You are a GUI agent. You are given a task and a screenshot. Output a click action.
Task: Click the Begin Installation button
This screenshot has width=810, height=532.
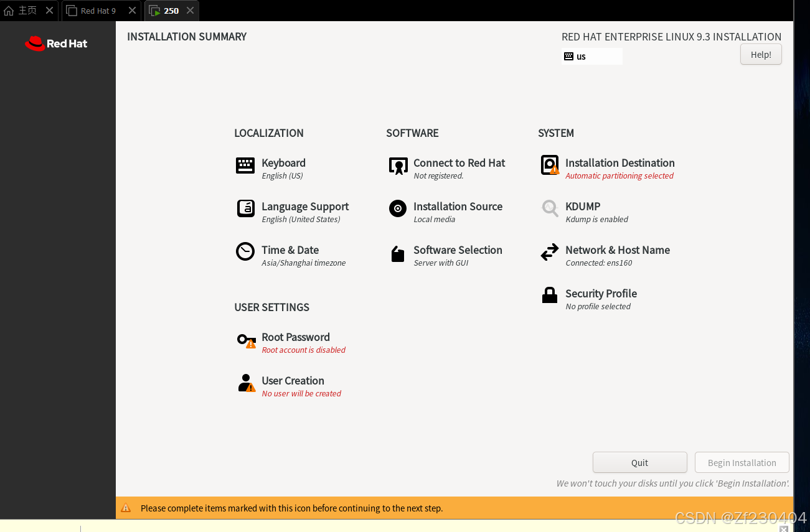742,462
